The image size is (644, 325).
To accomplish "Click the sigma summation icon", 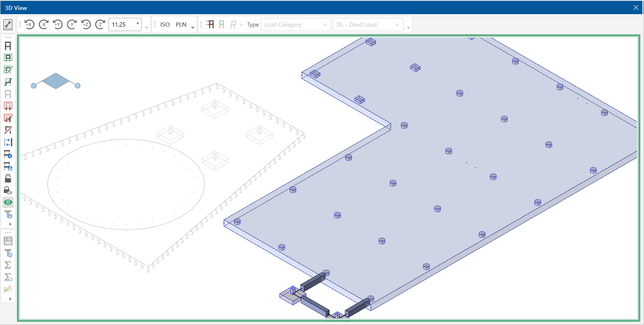I will pyautogui.click(x=8, y=265).
